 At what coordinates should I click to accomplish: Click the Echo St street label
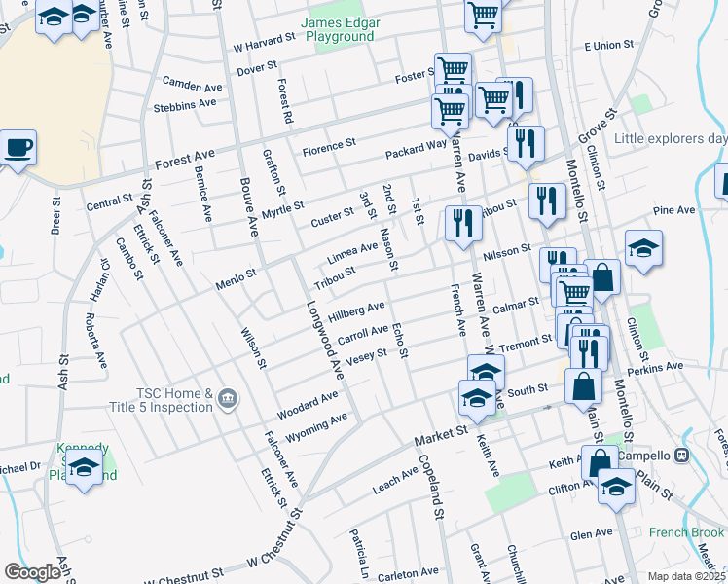click(x=399, y=341)
